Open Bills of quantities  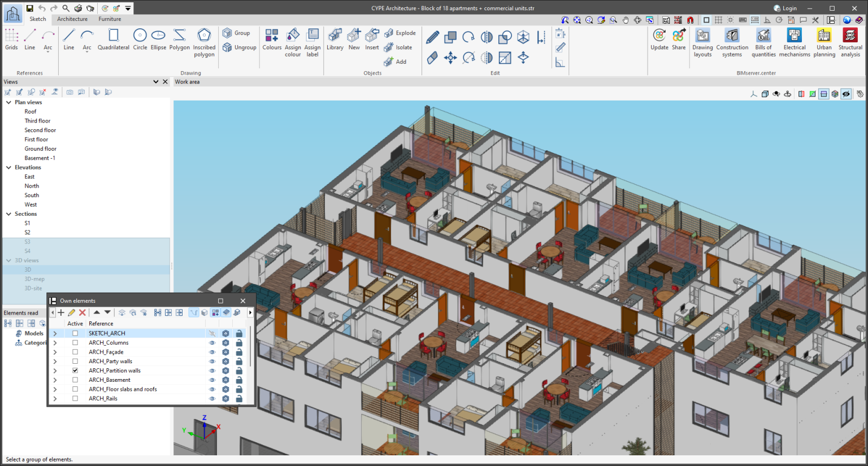coord(763,41)
